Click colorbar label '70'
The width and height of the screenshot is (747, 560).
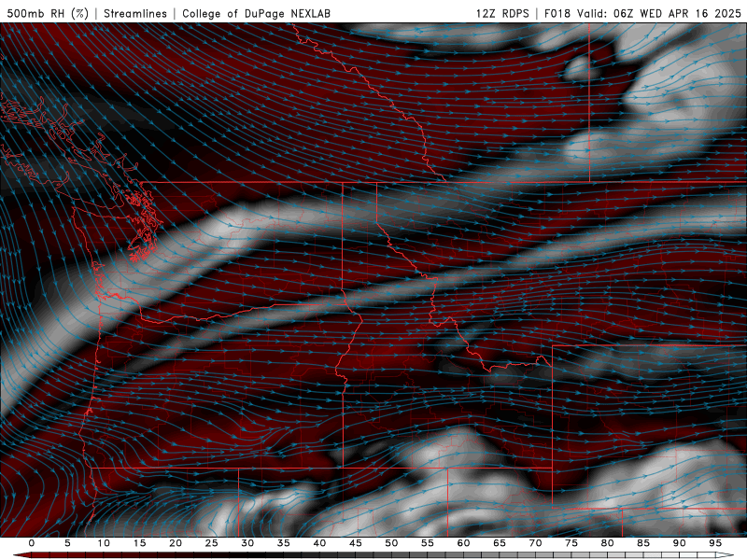[x=535, y=543]
